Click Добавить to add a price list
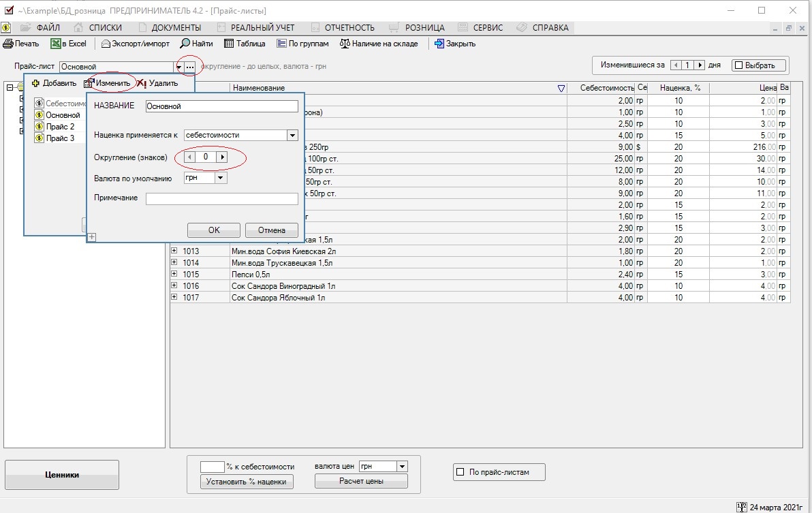Image resolution: width=812 pixels, height=513 pixels. pyautogui.click(x=54, y=83)
